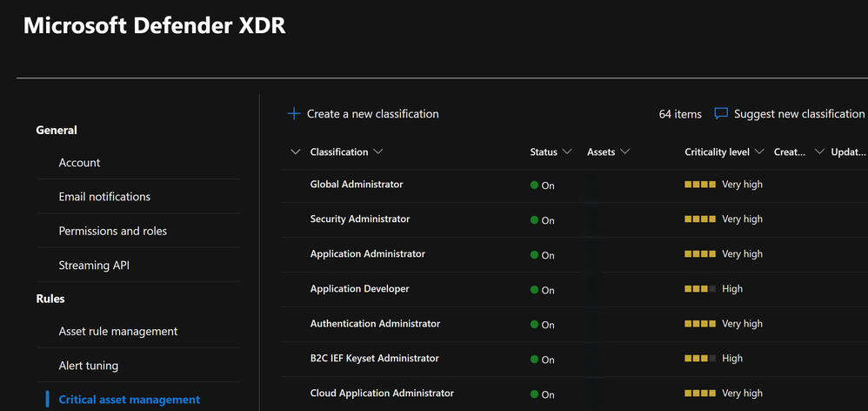Open the Security Administrator classification
Viewport: 868px width, 411px height.
point(360,219)
